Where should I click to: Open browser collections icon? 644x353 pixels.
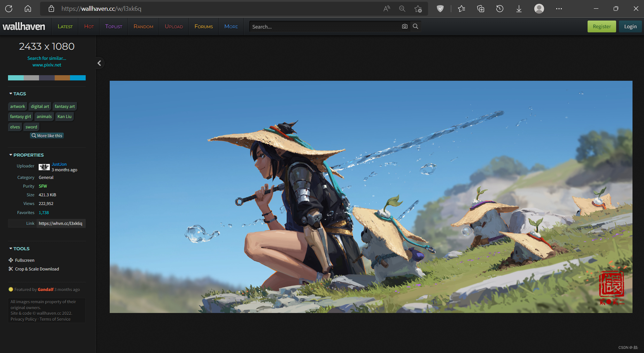point(481,9)
